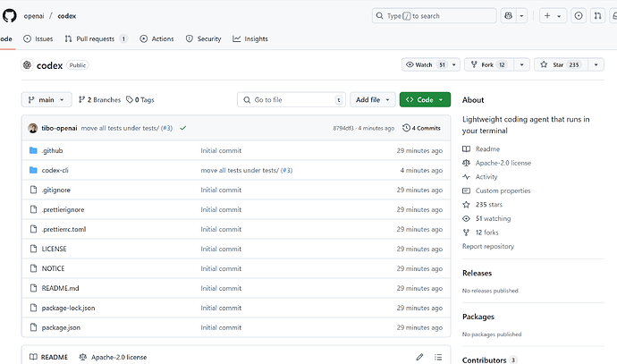Focus the Type / to search box

pos(435,16)
